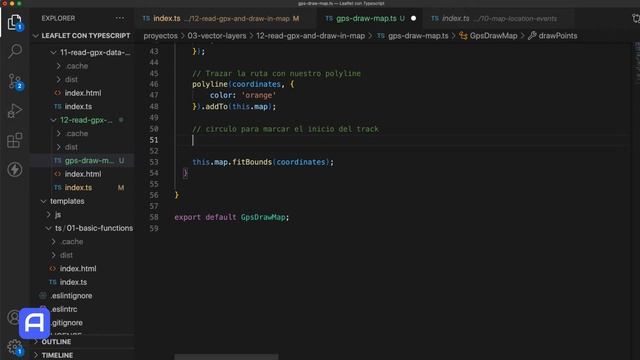Click GpsDrawMap in export default line
The image size is (640, 360).
click(x=263, y=217)
